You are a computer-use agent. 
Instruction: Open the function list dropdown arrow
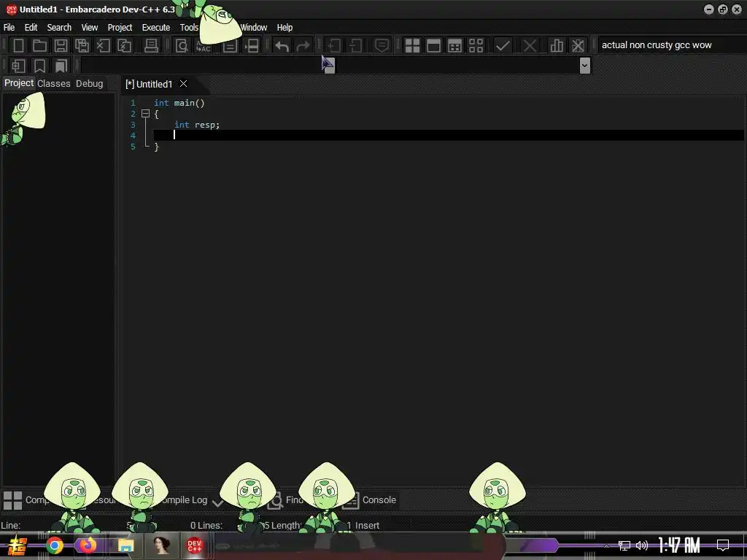pyautogui.click(x=585, y=65)
